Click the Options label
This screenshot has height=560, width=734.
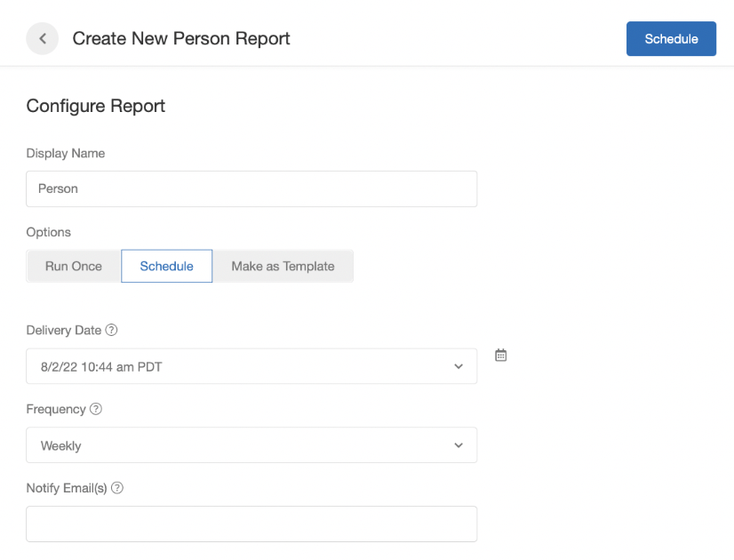(x=49, y=232)
